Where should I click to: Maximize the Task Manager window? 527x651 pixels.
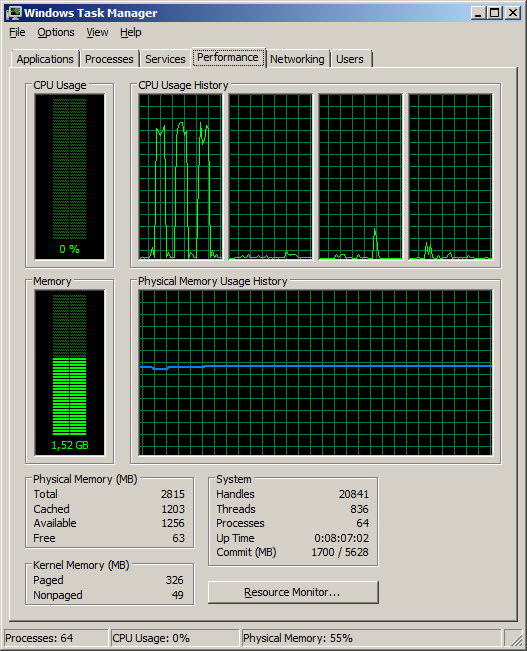pos(495,13)
